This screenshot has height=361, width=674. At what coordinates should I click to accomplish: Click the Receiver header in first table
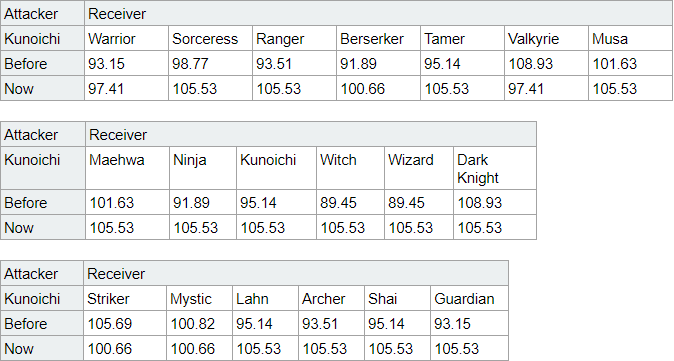pyautogui.click(x=378, y=14)
